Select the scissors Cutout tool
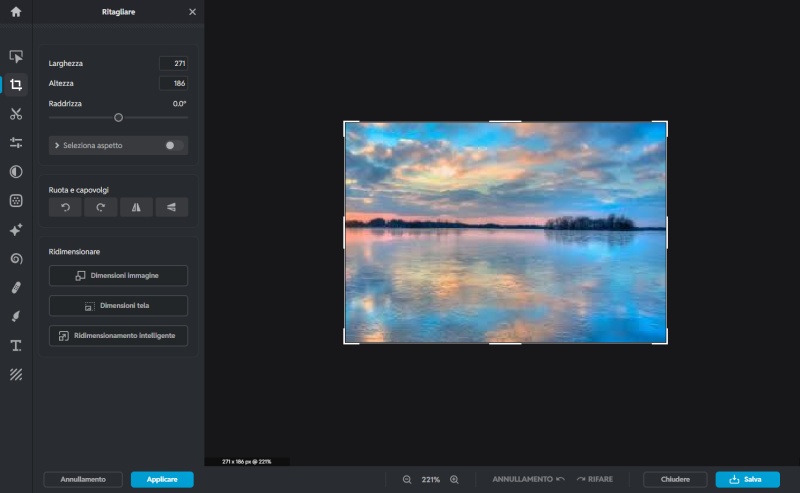The width and height of the screenshot is (800, 493). [x=16, y=114]
